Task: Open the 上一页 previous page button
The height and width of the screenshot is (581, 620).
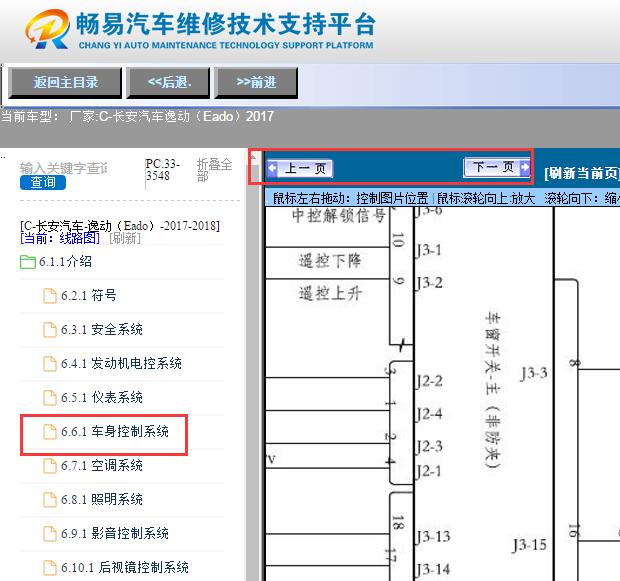Action: pos(300,168)
